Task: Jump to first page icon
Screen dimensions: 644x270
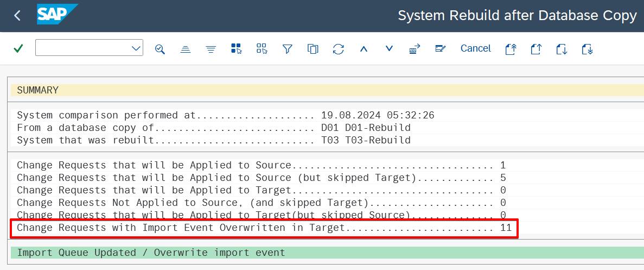Action: [511, 49]
